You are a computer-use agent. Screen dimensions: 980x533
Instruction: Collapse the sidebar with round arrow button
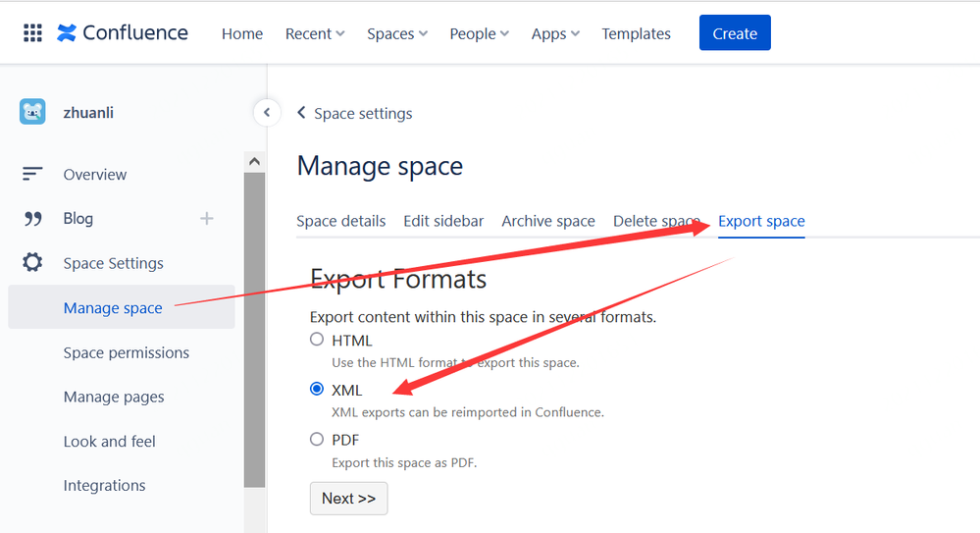[x=267, y=113]
